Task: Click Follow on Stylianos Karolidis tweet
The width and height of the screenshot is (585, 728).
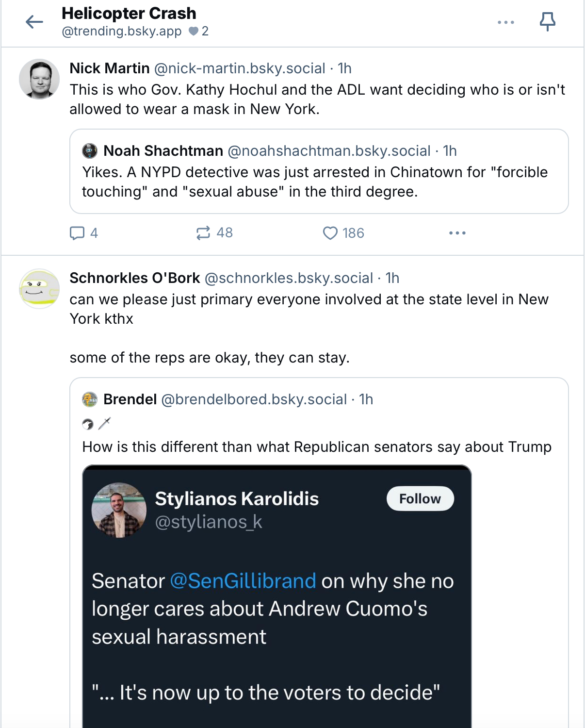Action: point(420,498)
